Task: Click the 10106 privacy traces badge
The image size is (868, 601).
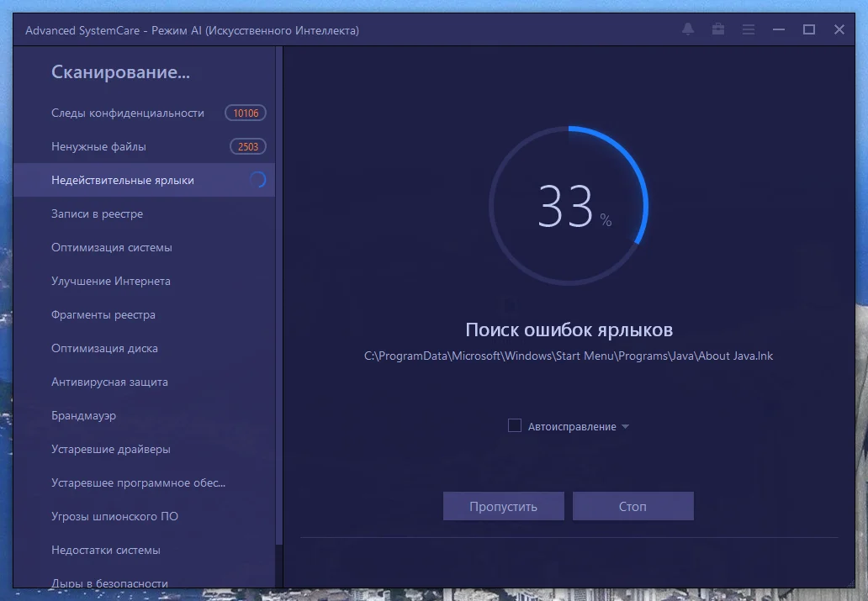Action: [246, 113]
